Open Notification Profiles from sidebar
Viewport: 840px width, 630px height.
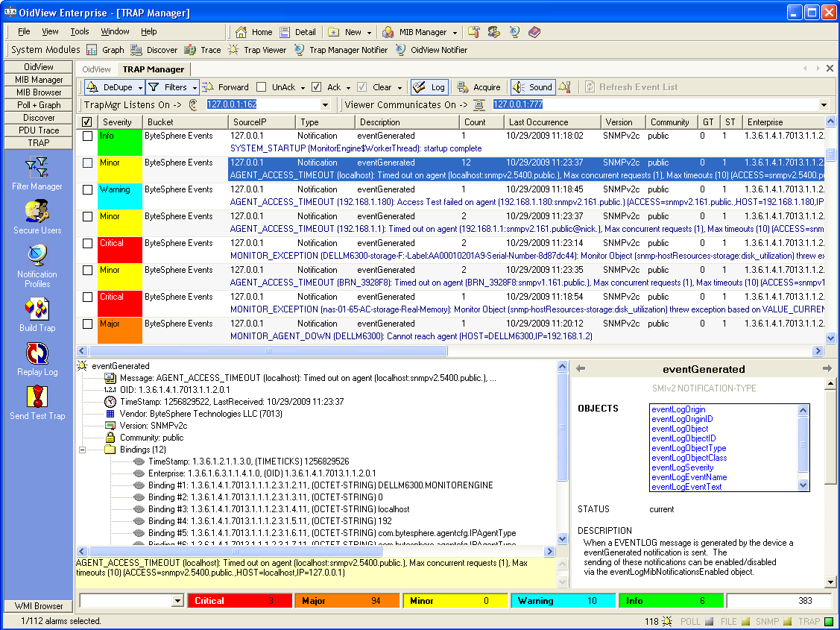(x=37, y=257)
